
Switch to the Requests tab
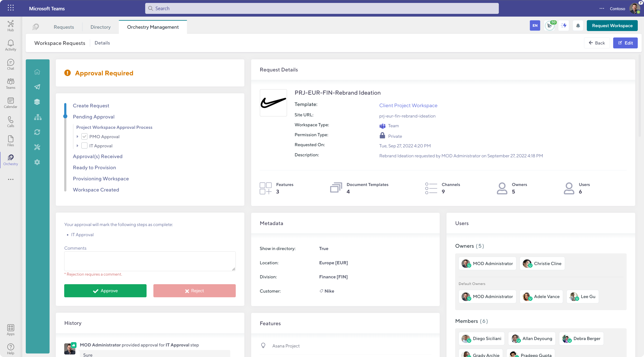click(64, 27)
